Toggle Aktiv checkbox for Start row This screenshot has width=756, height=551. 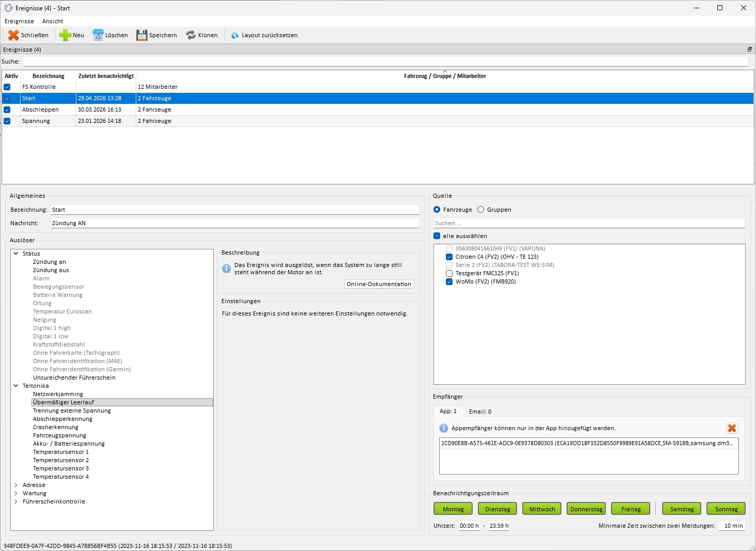7,98
